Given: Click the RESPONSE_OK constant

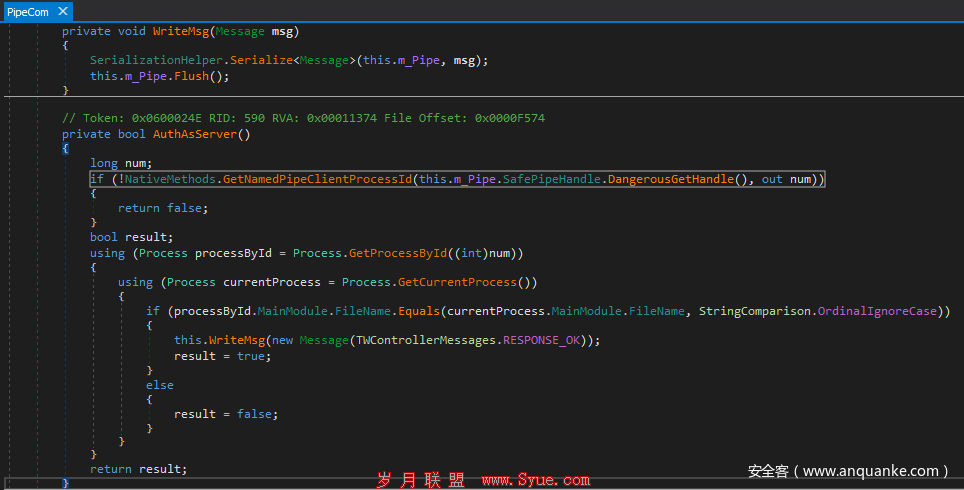Looking at the screenshot, I should pos(541,340).
